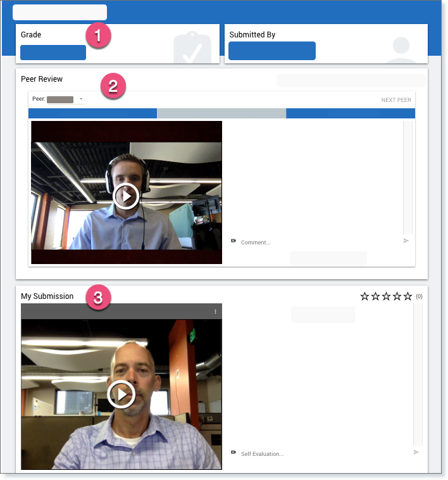
Task: Play the peer review video
Action: point(126,196)
